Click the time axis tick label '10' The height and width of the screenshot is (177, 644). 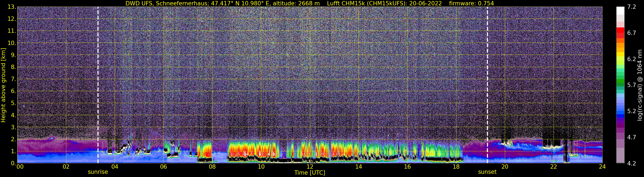pos(261,167)
